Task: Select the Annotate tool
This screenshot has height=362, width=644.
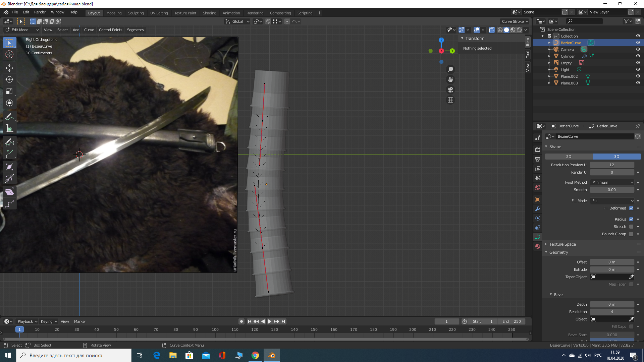Action: click(9, 117)
